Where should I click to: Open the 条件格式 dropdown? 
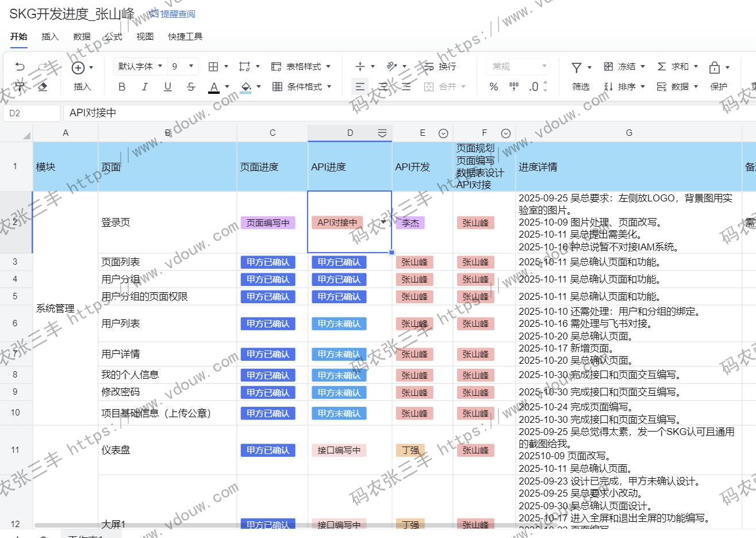coord(302,87)
